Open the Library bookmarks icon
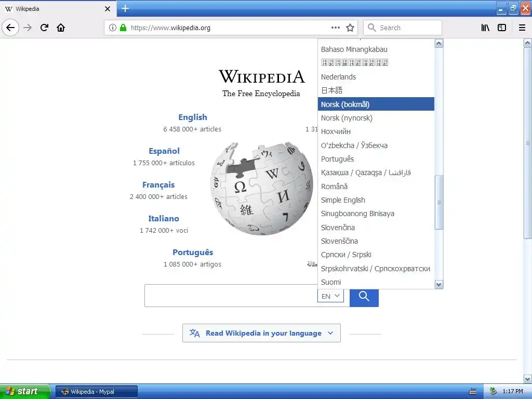The width and height of the screenshot is (532, 399). coord(486,28)
